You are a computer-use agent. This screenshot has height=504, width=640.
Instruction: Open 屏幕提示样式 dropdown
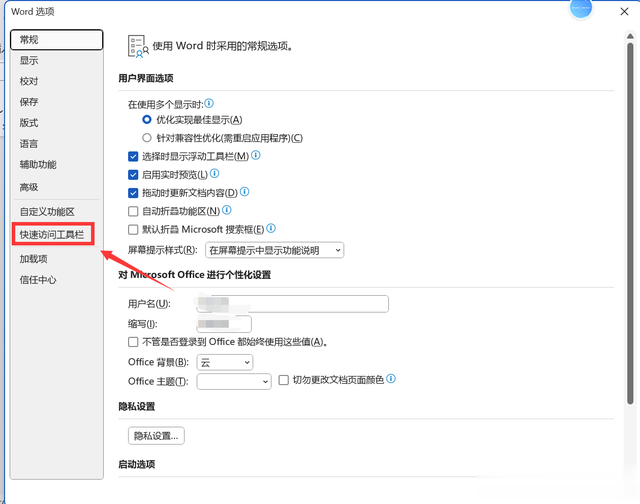click(274, 250)
